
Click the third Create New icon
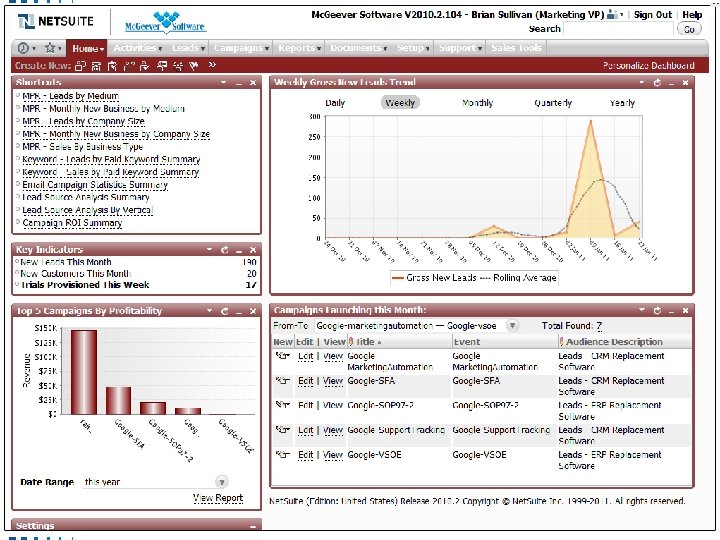click(x=112, y=66)
